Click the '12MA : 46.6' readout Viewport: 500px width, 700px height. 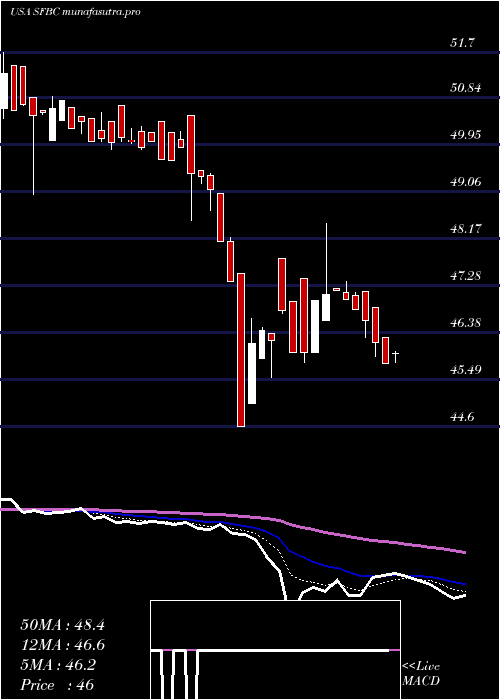pos(62,645)
